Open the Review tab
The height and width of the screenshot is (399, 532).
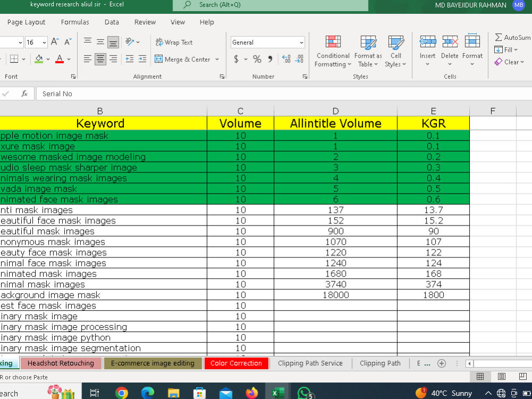(x=145, y=22)
